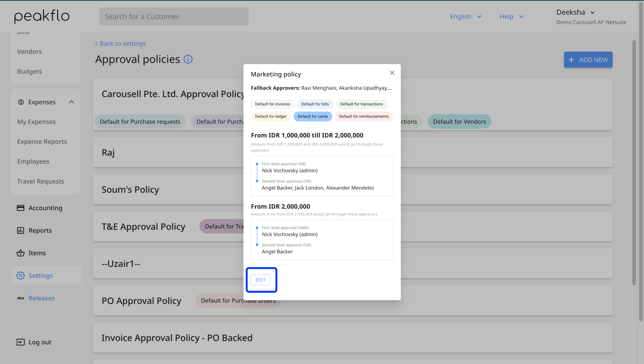This screenshot has width=644, height=364.
Task: Collapse the Expenses sidebar section
Action: click(72, 102)
